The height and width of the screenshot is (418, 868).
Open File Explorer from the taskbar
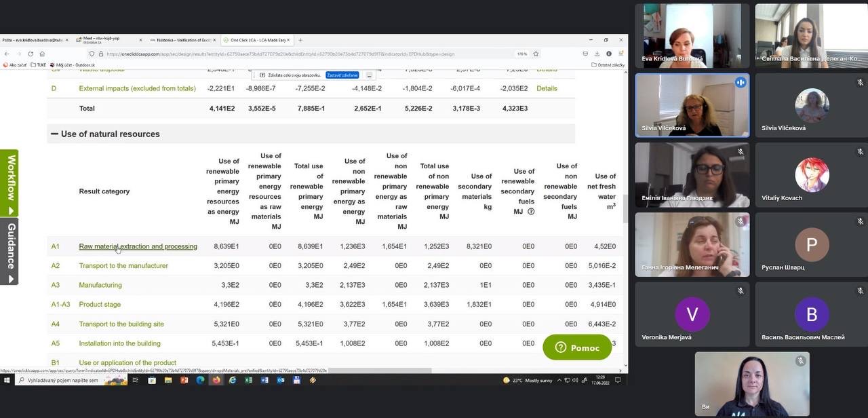pyautogui.click(x=167, y=381)
